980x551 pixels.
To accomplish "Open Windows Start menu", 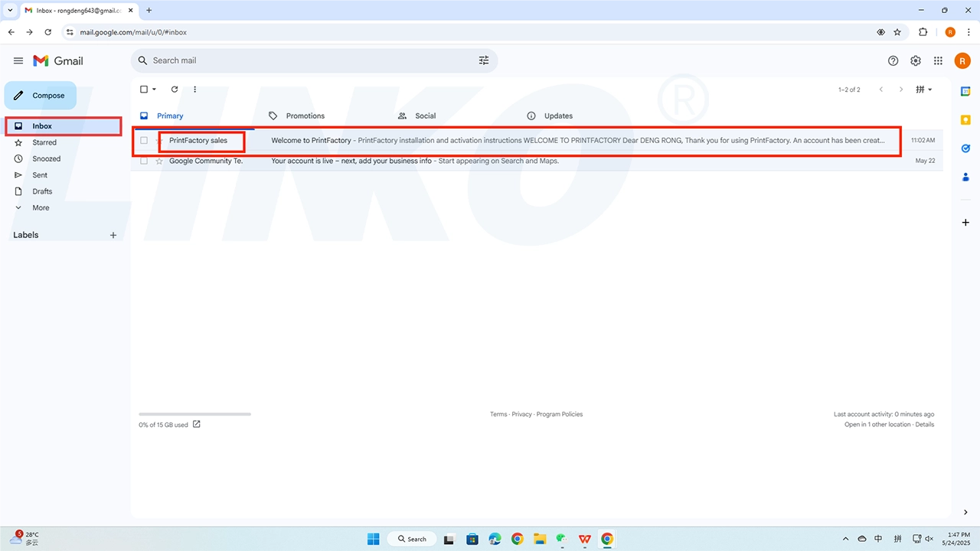I will pyautogui.click(x=373, y=539).
